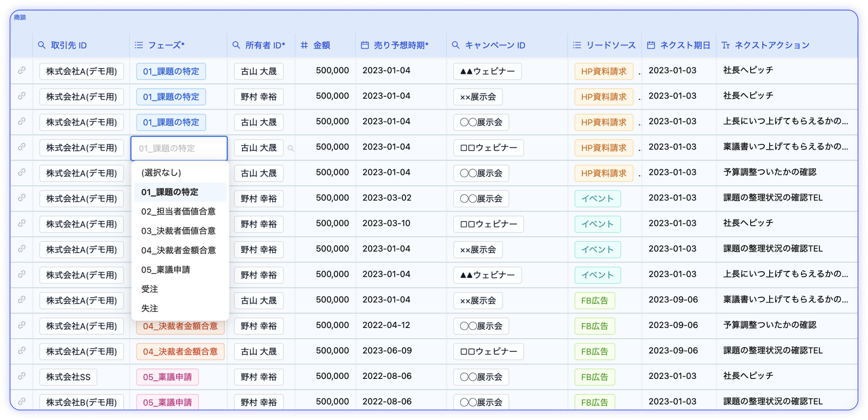Click the FB広告 tag in row dated 2022-04-12
This screenshot has height=420, width=868.
coord(594,326)
